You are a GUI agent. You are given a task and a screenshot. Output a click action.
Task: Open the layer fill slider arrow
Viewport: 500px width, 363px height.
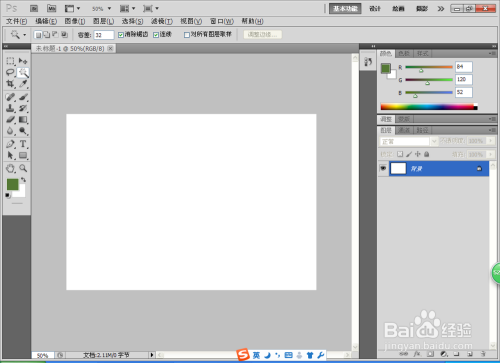(x=491, y=154)
